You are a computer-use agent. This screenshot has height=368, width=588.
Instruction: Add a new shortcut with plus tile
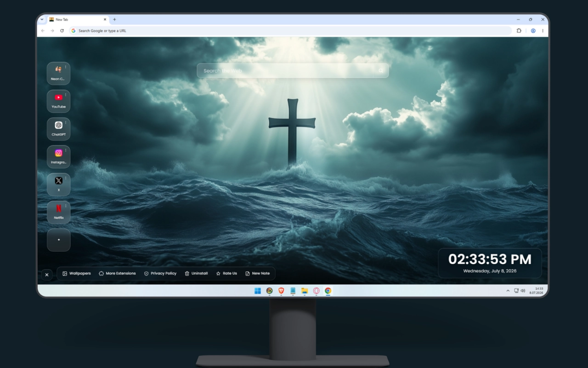(x=58, y=240)
